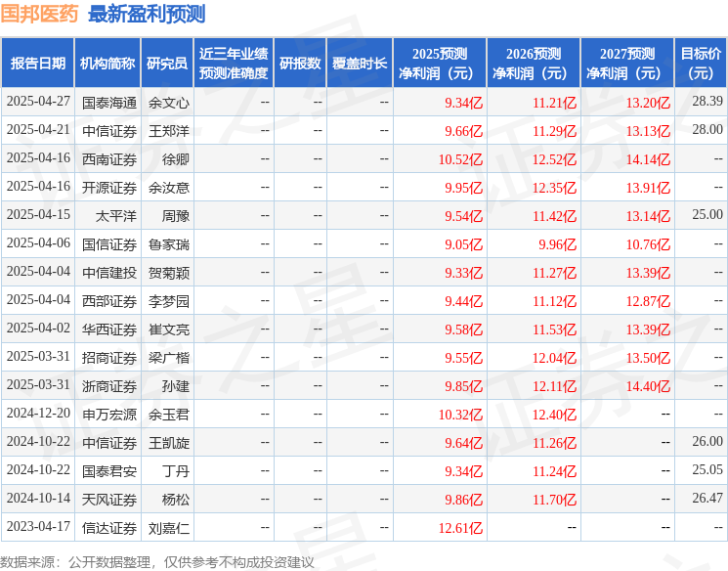Select analyst 李梦园
This screenshot has height=571, width=728.
tap(168, 301)
